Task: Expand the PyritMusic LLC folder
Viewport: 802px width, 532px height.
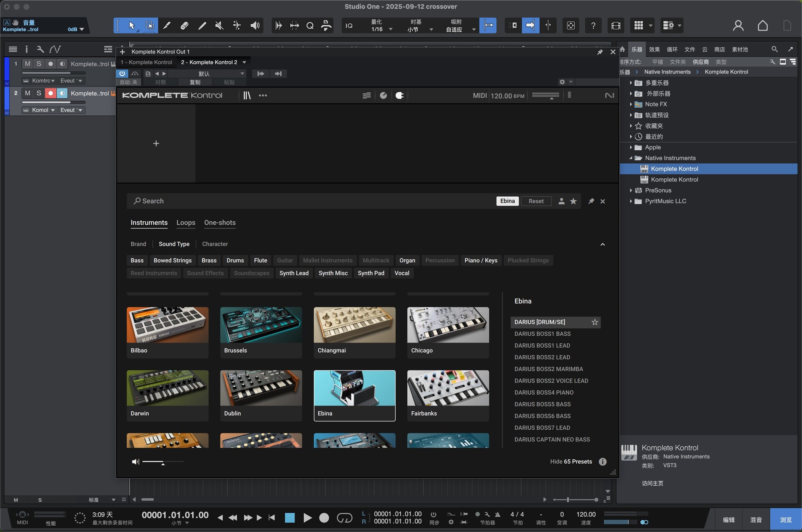Action: click(x=631, y=201)
